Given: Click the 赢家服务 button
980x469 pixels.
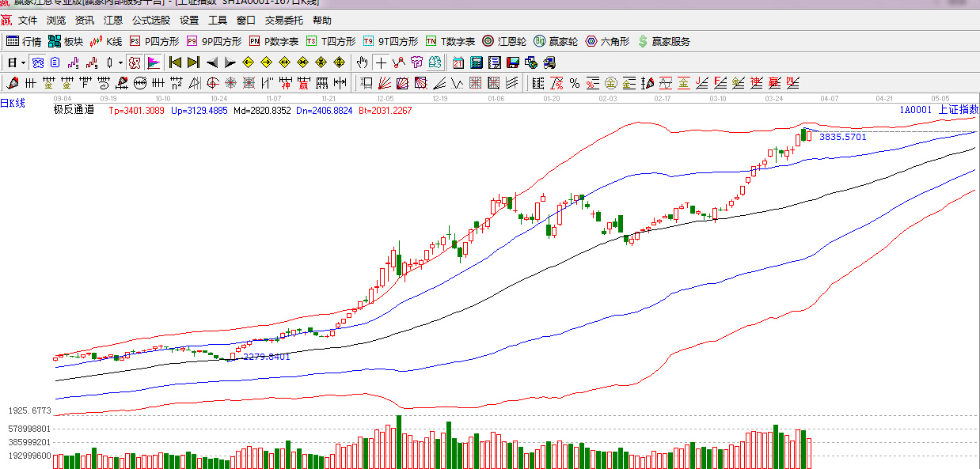Looking at the screenshot, I should (x=663, y=41).
